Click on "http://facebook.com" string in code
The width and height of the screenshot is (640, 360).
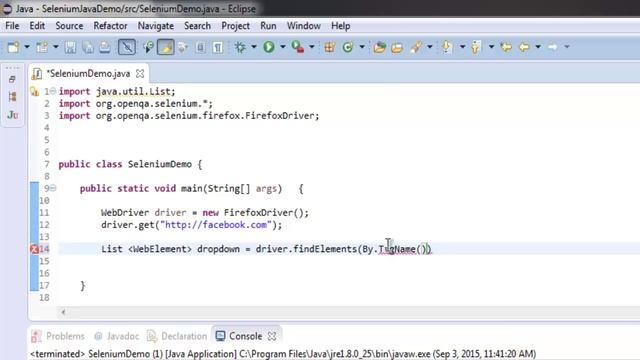216,224
